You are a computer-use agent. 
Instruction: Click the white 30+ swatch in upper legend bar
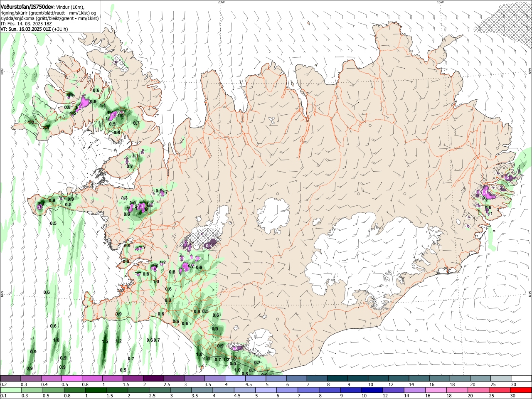pos(521,379)
